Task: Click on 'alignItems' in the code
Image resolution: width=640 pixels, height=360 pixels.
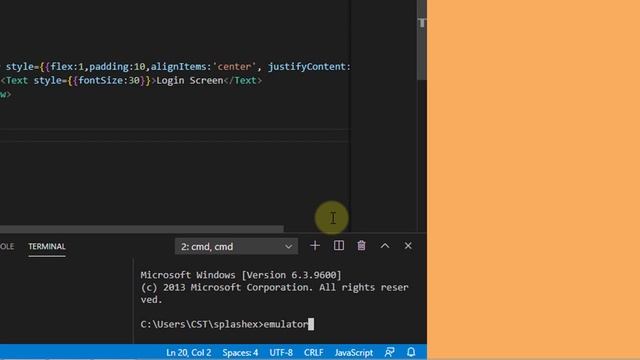Action: point(179,67)
